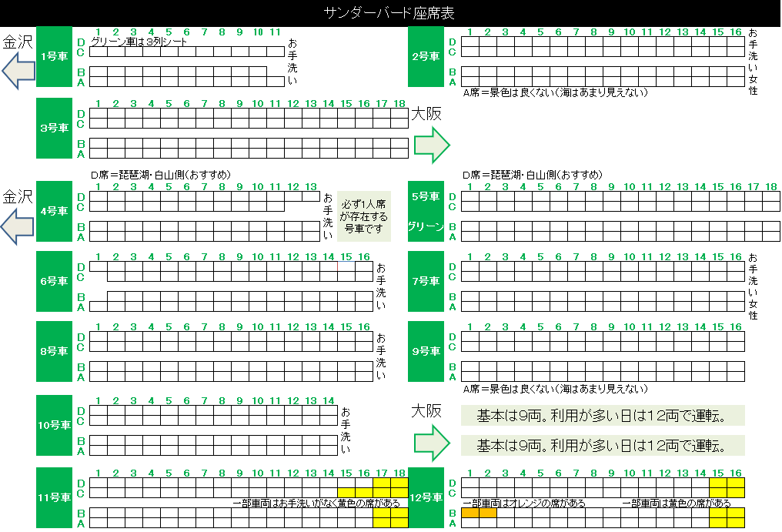The image size is (782, 532).
Task: Click the orange seat 1B in 12号車
Action: (x=470, y=513)
